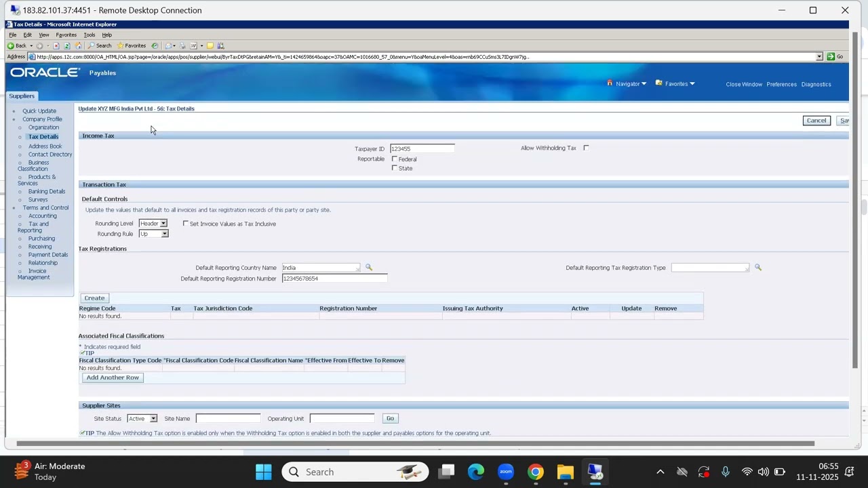This screenshot has height=488, width=868.
Task: Toggle Set Invoice Values as Tax Inclusive
Action: tap(186, 223)
